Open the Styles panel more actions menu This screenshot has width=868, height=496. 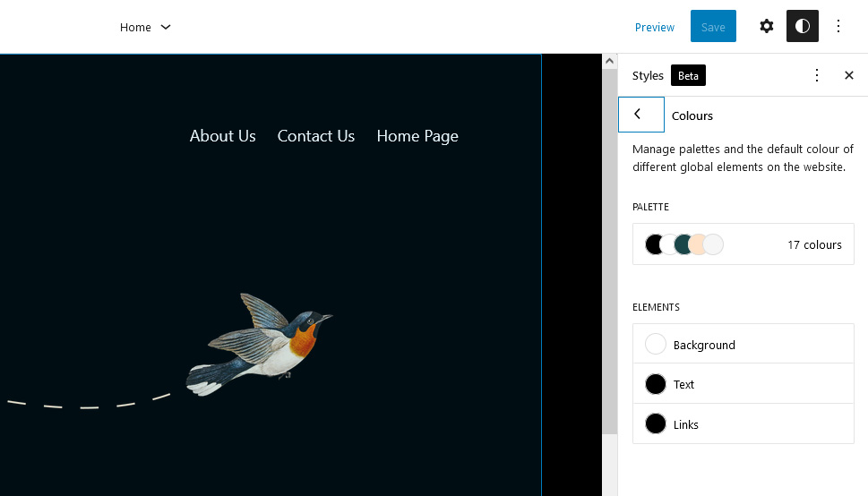[817, 75]
